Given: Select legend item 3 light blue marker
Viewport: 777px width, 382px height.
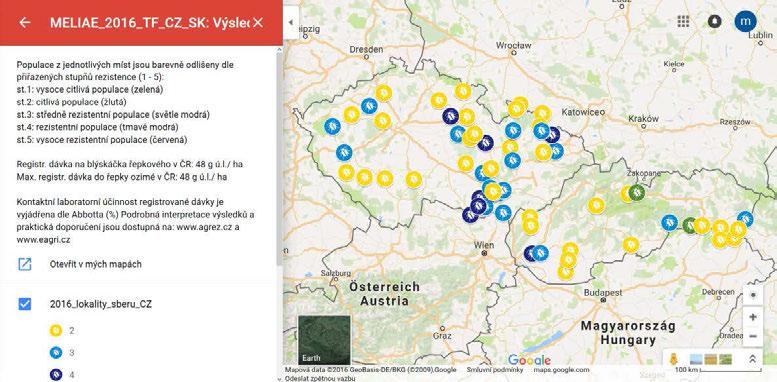Looking at the screenshot, I should point(56,353).
